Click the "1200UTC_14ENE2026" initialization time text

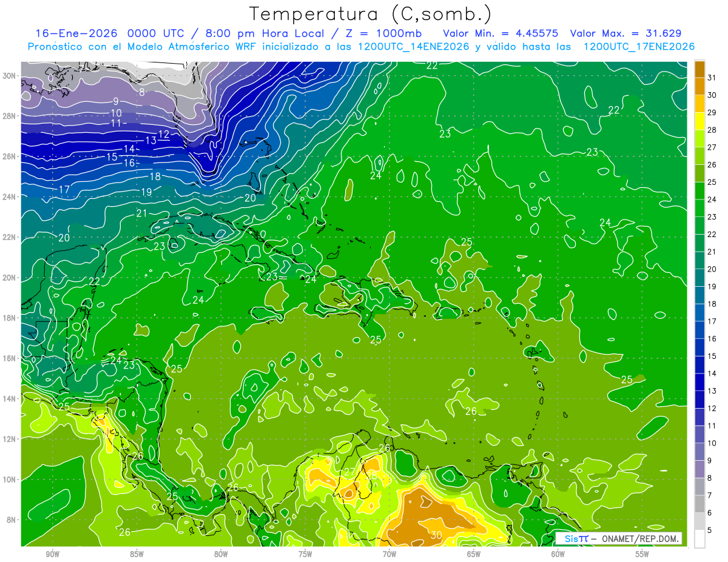coord(413,47)
